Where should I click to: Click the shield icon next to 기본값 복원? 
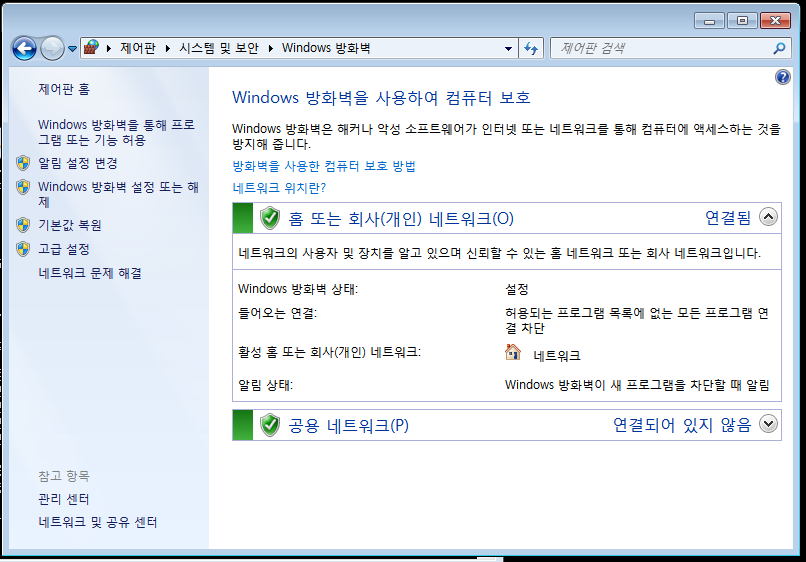(23, 225)
